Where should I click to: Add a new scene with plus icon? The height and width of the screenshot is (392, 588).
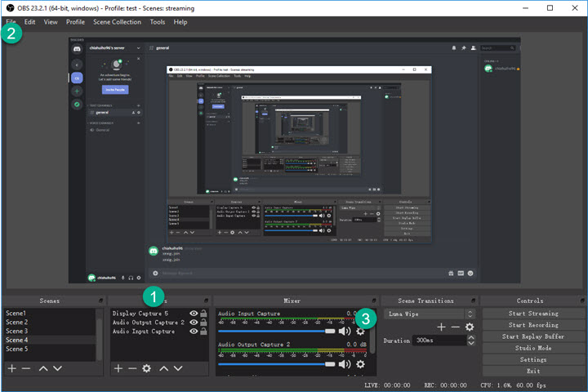pyautogui.click(x=11, y=369)
